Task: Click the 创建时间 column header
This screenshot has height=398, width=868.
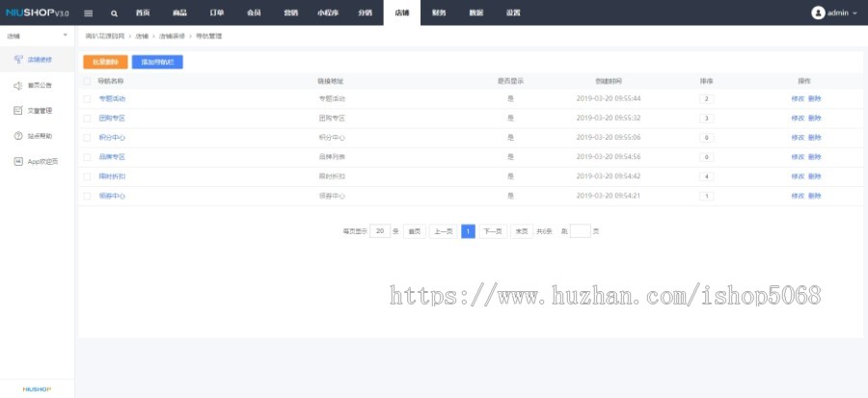Action: pyautogui.click(x=609, y=81)
